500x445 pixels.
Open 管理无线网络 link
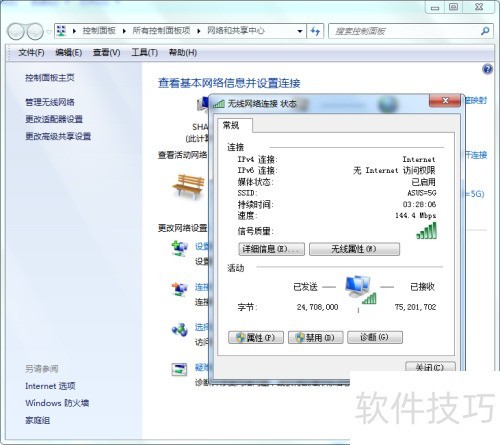pyautogui.click(x=50, y=102)
